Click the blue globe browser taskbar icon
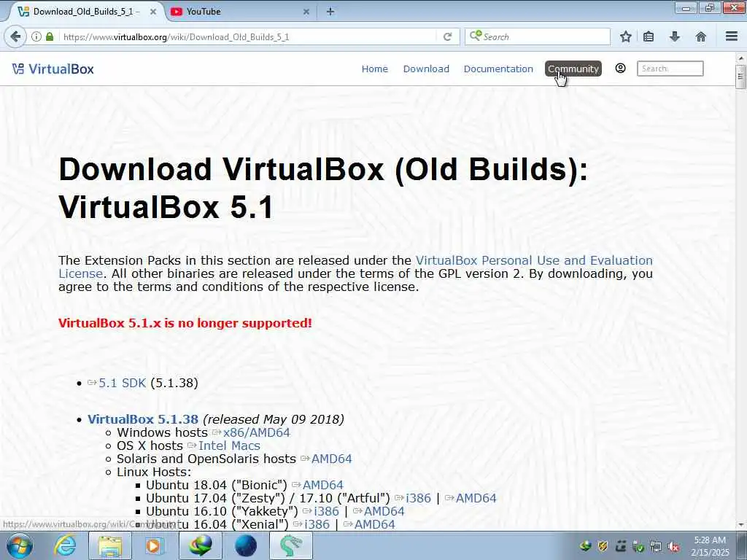747x560 pixels. [246, 545]
